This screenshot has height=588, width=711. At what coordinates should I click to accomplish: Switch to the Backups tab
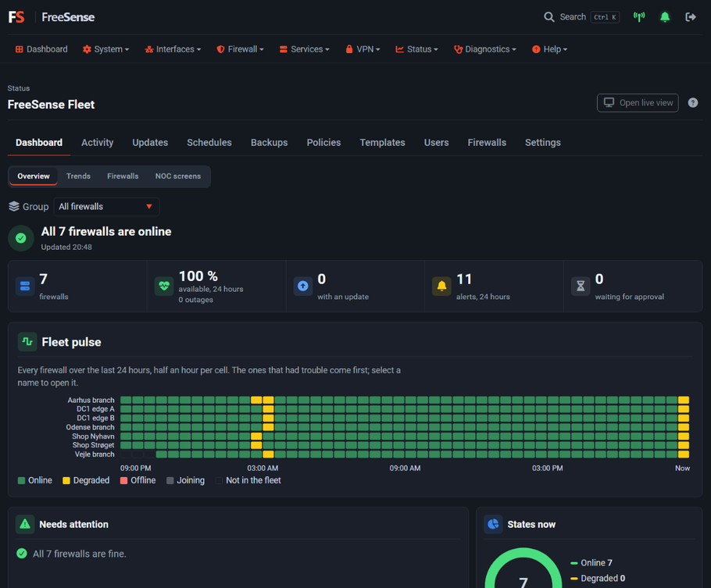pos(270,142)
